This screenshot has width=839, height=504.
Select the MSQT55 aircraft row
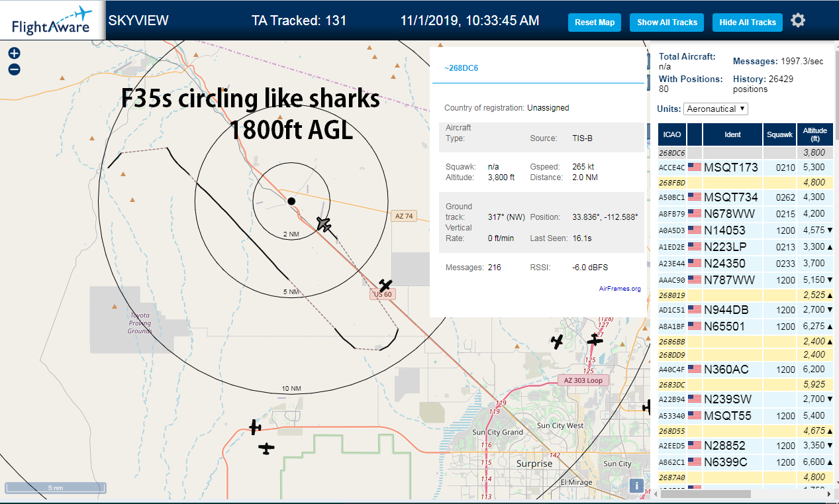[x=746, y=416]
